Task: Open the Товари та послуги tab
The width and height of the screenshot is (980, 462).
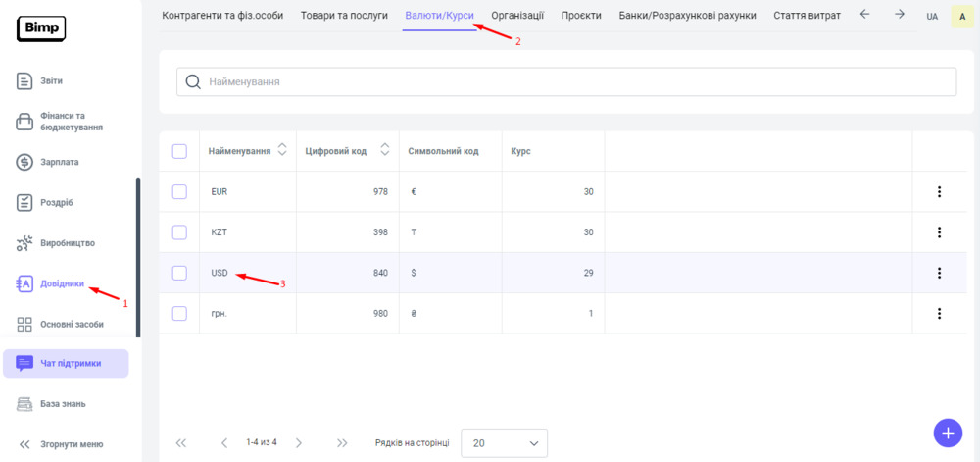Action: pos(344,16)
